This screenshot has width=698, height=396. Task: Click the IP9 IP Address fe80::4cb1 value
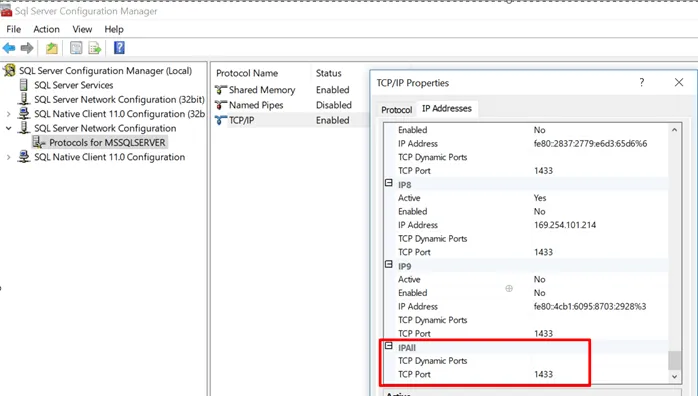click(x=590, y=306)
